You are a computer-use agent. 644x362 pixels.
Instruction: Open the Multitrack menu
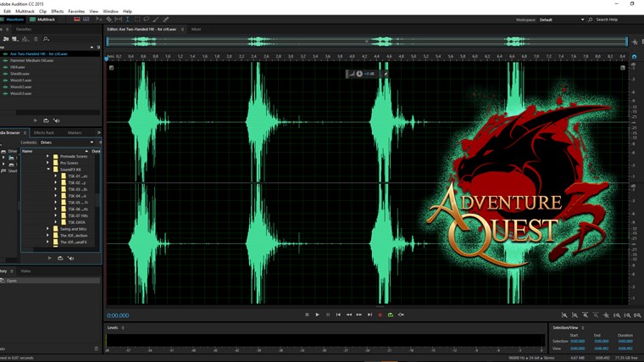pyautogui.click(x=25, y=12)
